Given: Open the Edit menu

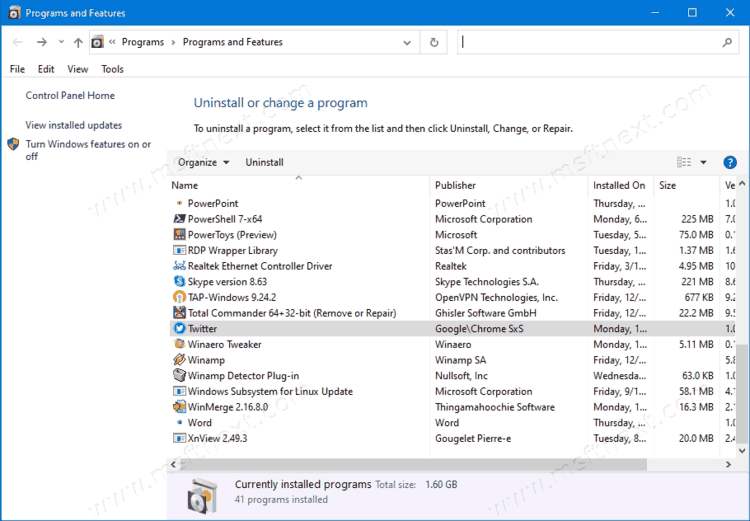Looking at the screenshot, I should pyautogui.click(x=46, y=69).
